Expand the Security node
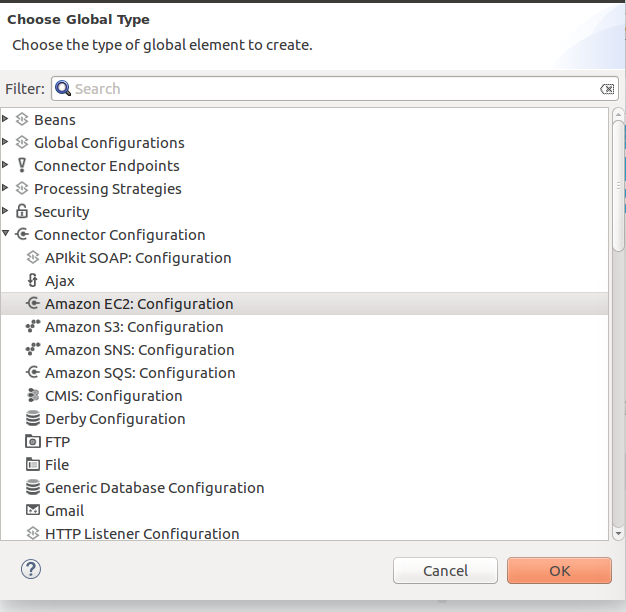The height and width of the screenshot is (612, 626). (5, 210)
